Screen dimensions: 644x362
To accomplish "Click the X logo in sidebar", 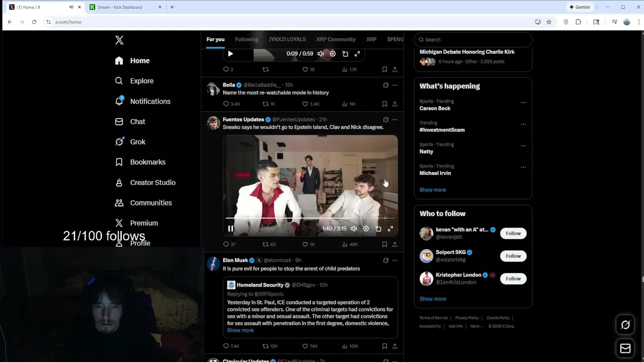I will (119, 40).
